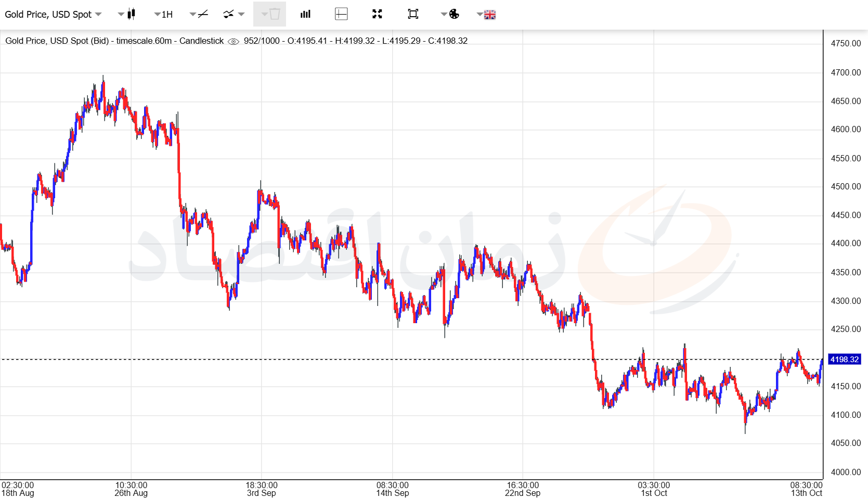The image size is (868, 498).
Task: Open the Gold Price, USD Spot symbol dropdown
Action: [x=53, y=14]
